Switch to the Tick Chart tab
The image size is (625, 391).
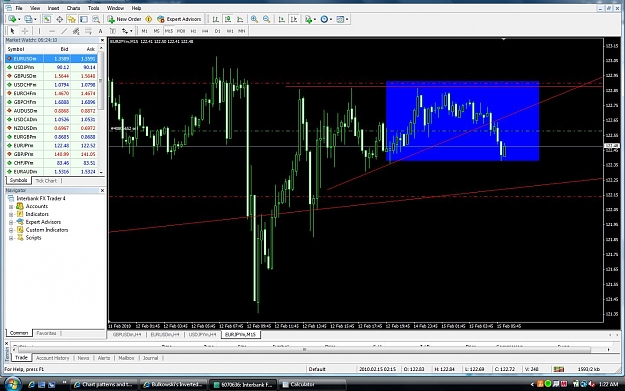coord(46,181)
